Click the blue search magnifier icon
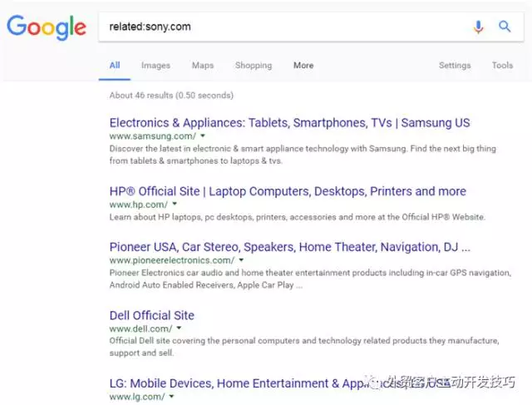 [x=505, y=26]
